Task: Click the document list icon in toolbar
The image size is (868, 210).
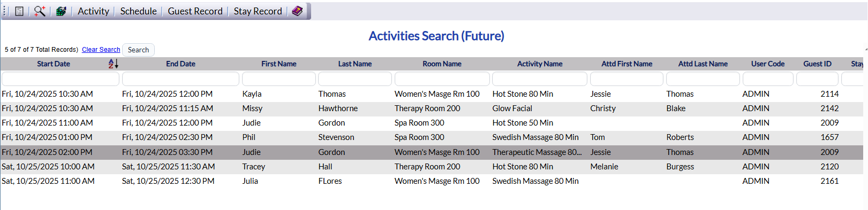Action: pos(19,11)
